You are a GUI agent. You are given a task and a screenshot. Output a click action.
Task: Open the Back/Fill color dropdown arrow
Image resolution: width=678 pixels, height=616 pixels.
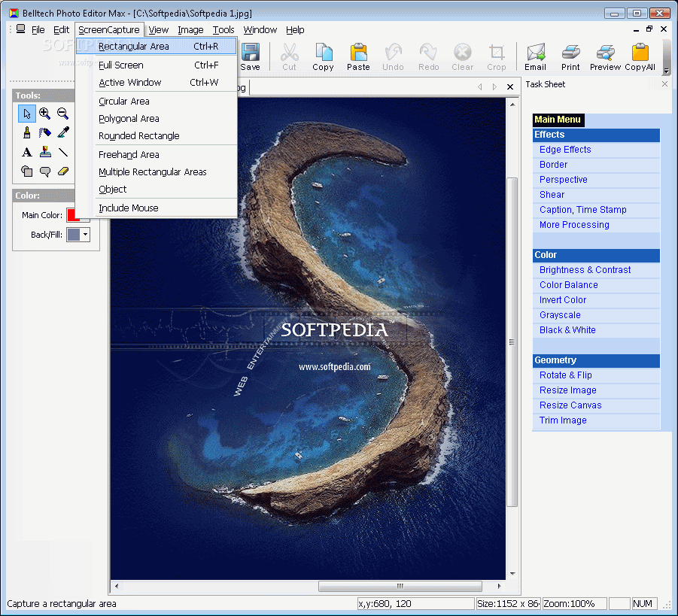[86, 235]
